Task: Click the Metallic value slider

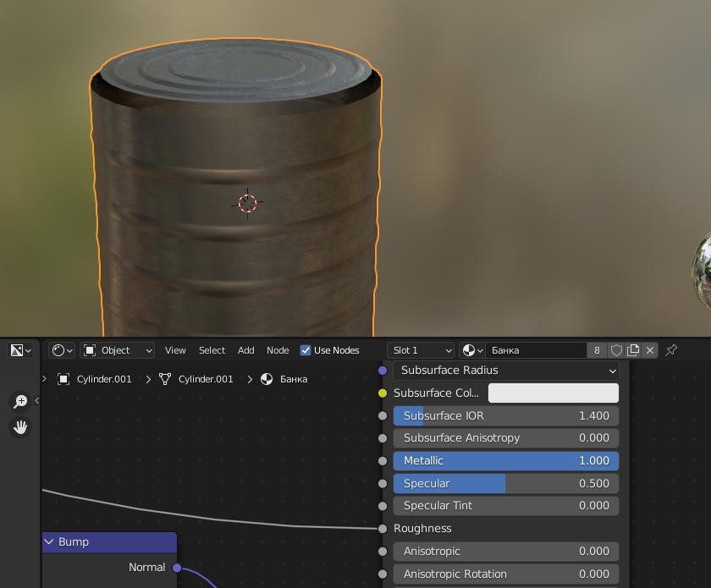Action: pyautogui.click(x=506, y=461)
